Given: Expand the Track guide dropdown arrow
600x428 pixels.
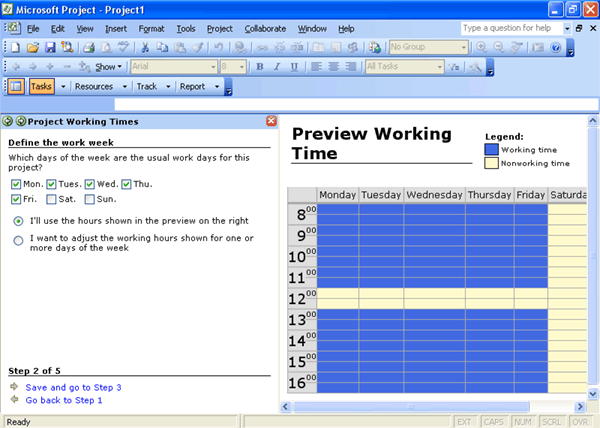Looking at the screenshot, I should click(x=168, y=86).
